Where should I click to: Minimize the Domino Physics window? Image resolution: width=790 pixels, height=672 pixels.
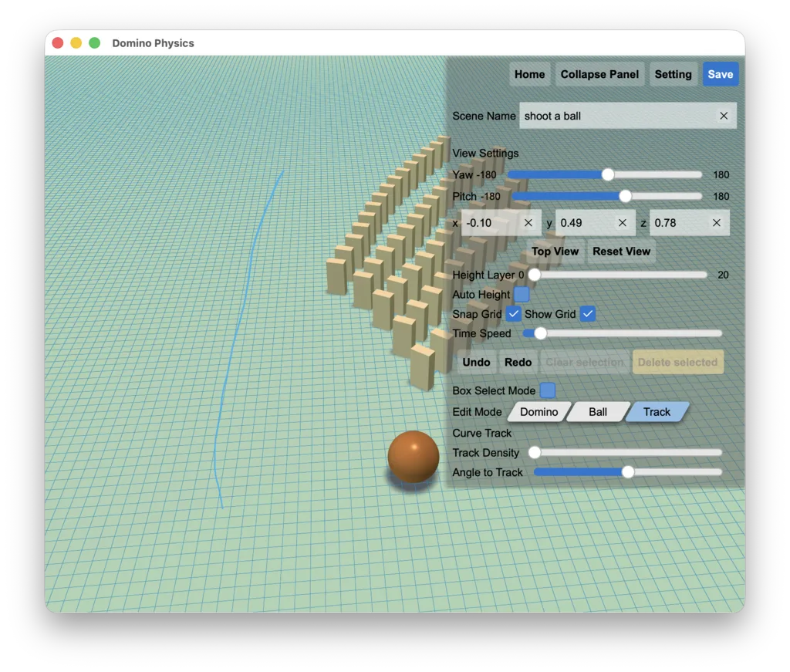[76, 43]
